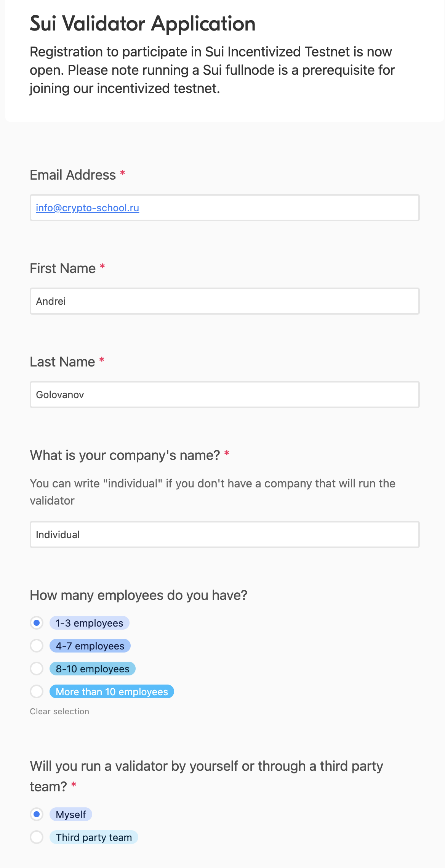The image size is (445, 868).
Task: Select the Myself radio option
Action: pos(37,814)
